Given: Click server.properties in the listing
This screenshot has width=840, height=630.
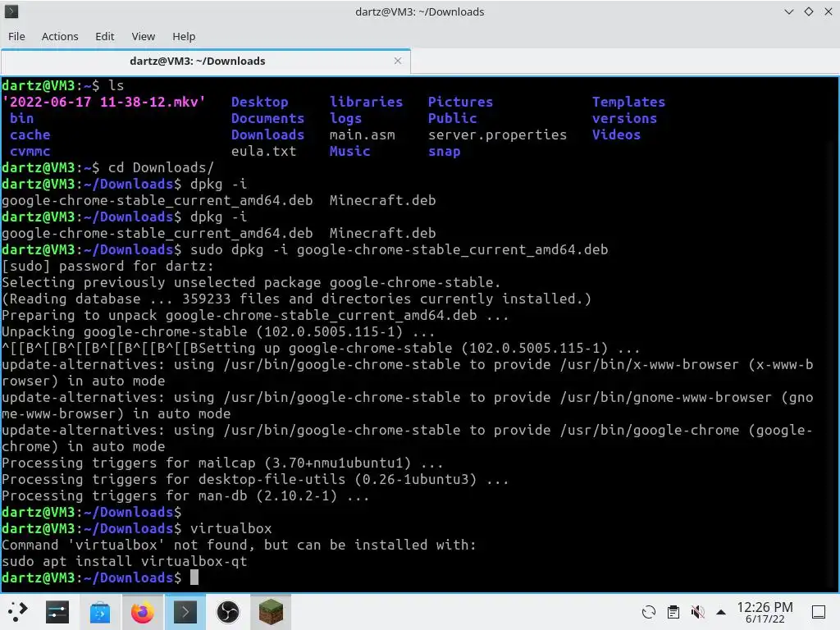Looking at the screenshot, I should pos(497,135).
